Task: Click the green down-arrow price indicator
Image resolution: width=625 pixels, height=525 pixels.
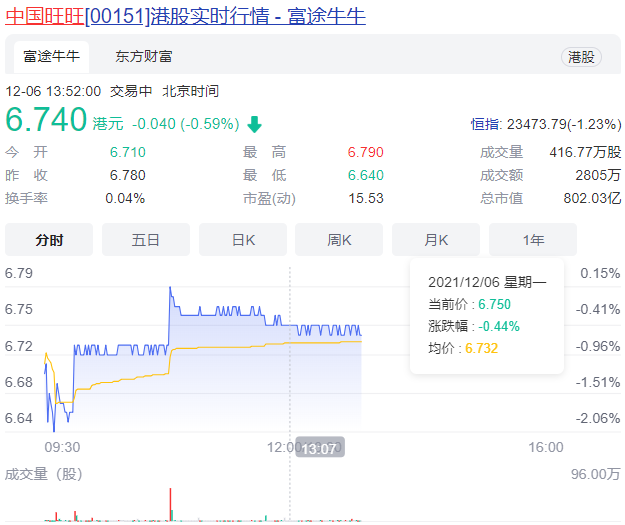Action: coord(255,125)
